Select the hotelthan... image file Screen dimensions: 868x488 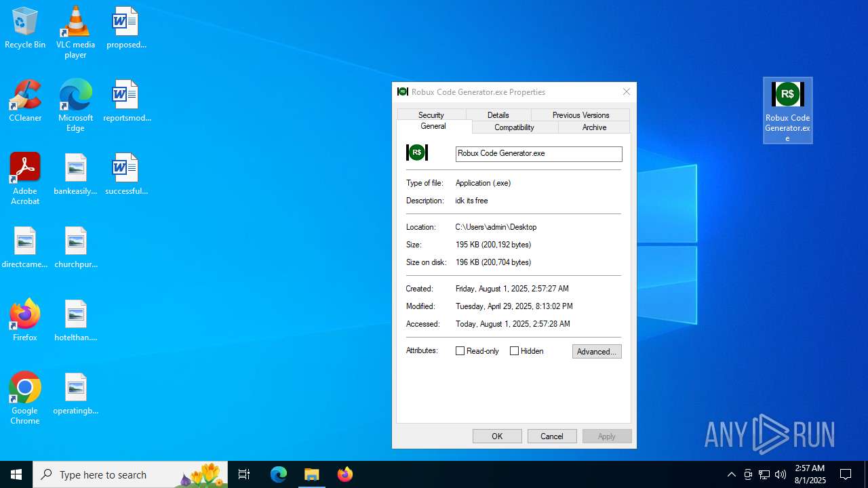[75, 321]
